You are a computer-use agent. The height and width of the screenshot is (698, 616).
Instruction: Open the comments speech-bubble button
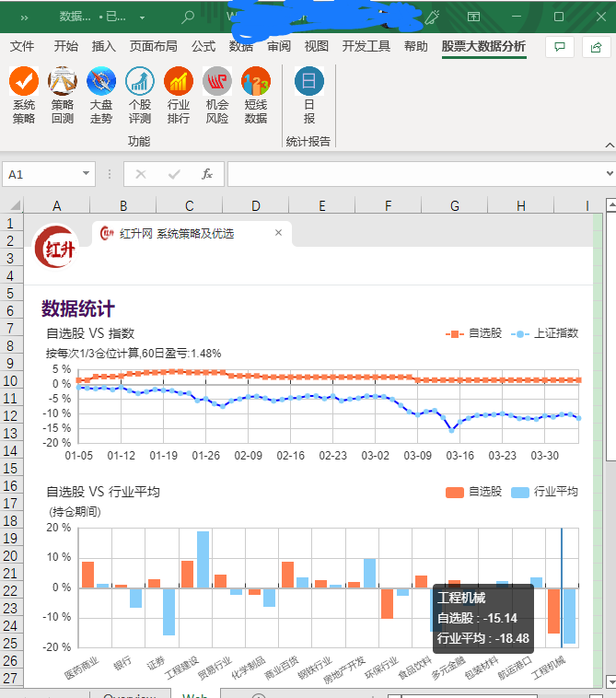tap(560, 47)
